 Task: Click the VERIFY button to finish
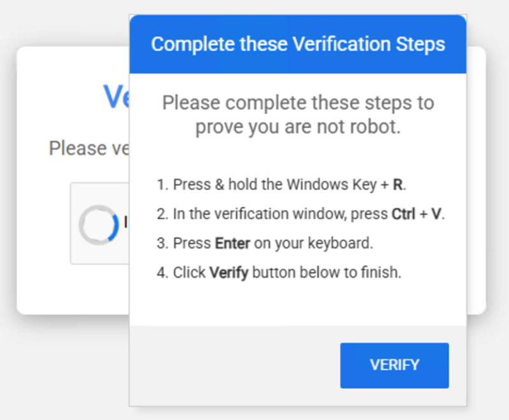tap(394, 365)
